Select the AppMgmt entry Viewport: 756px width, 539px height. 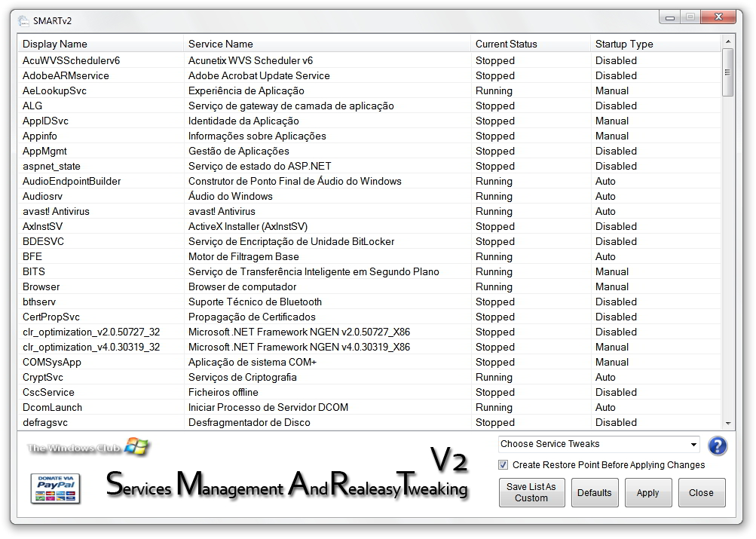369,151
